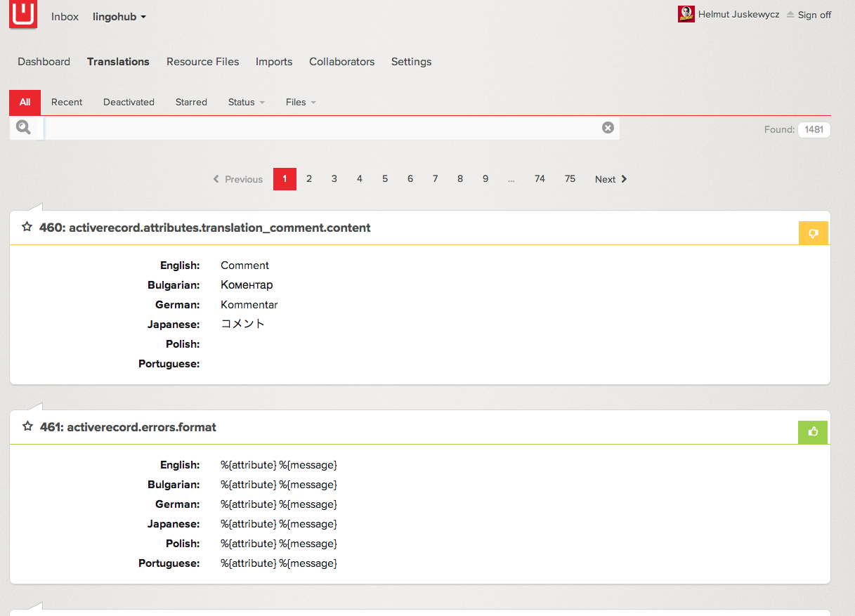Star translation 460 translation_comment.content
The width and height of the screenshot is (855, 616).
pyautogui.click(x=27, y=227)
